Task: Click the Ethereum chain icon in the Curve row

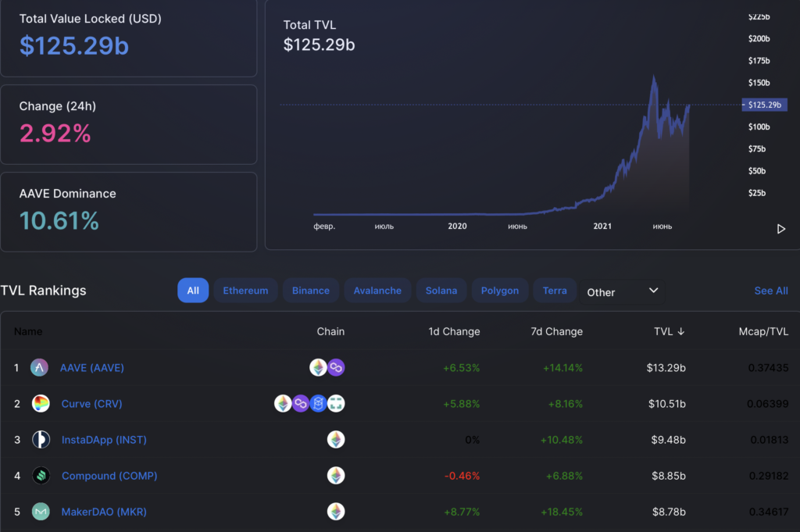Action: pyautogui.click(x=283, y=404)
